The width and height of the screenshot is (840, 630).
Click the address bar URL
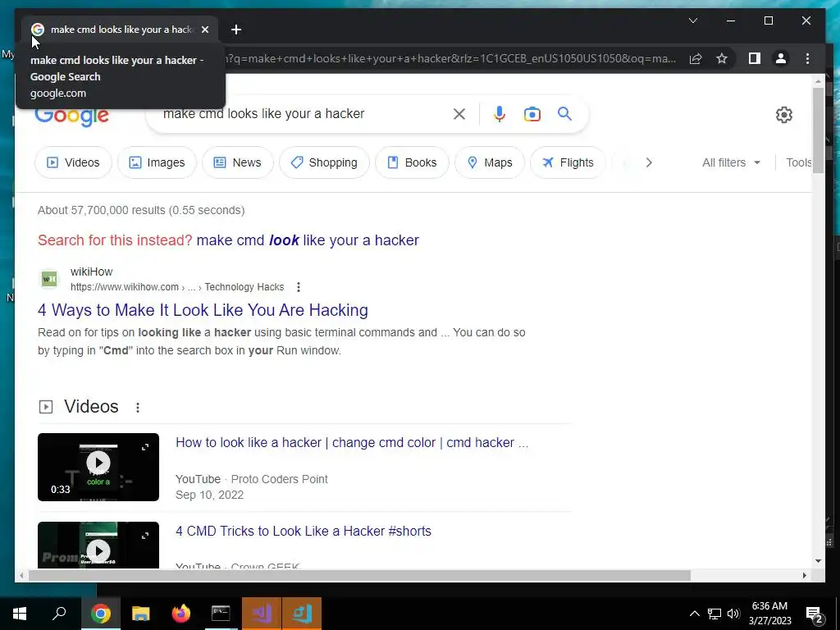[451, 58]
